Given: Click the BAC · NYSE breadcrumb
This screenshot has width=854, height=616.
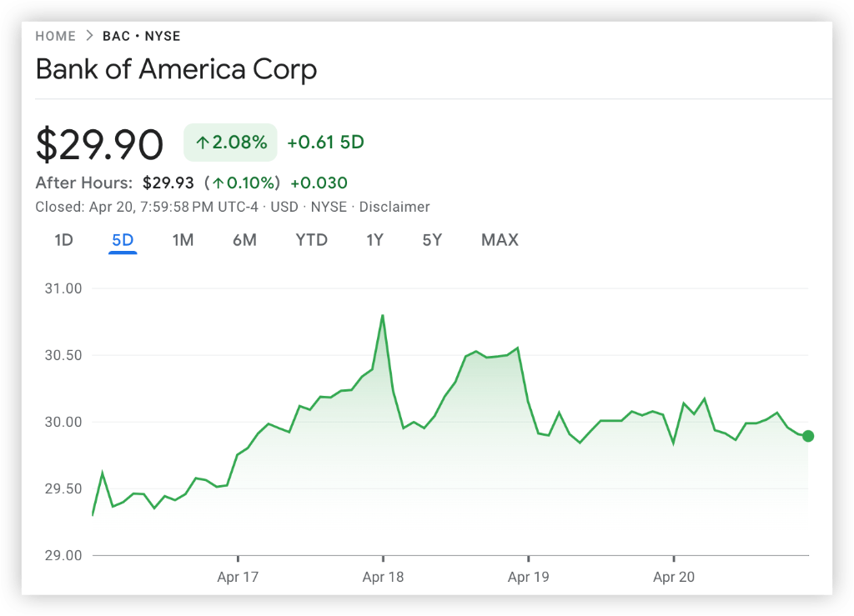Looking at the screenshot, I should click(141, 36).
